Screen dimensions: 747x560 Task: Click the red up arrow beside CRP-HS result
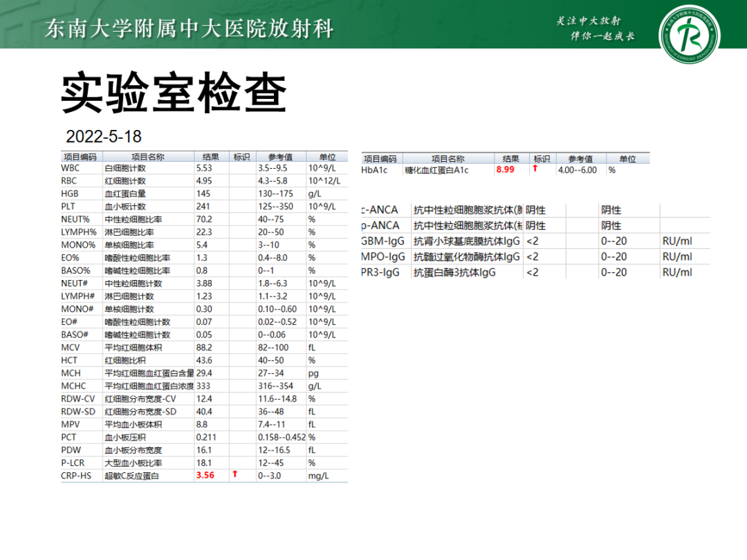[x=234, y=476]
